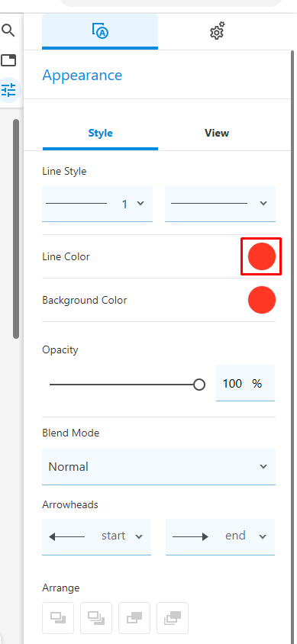Open the line thickness dropdown showing 1
The height and width of the screenshot is (644, 297).
98,204
